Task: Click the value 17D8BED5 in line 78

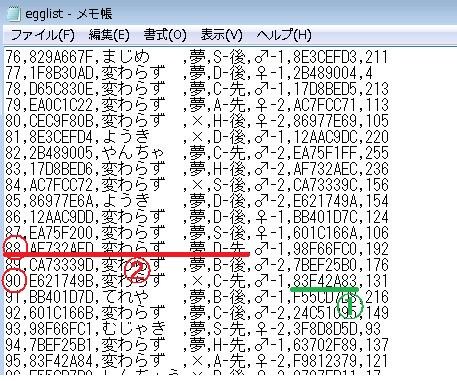Action: pyautogui.click(x=325, y=89)
